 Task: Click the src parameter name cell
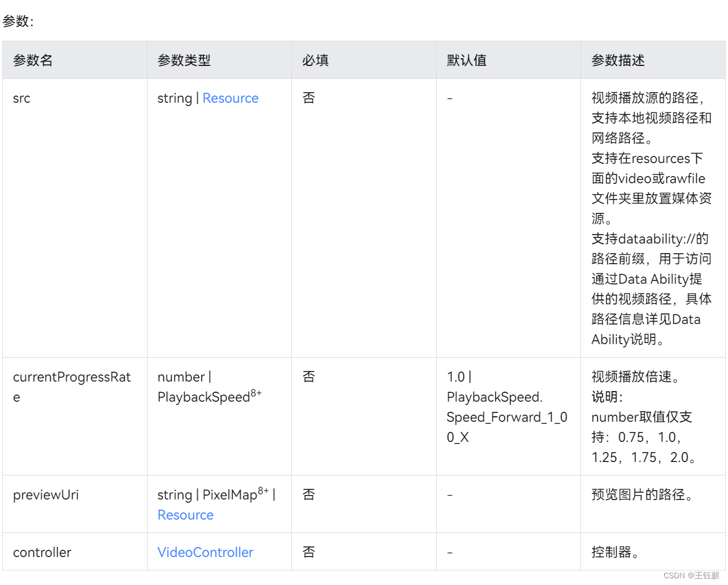[x=21, y=98]
